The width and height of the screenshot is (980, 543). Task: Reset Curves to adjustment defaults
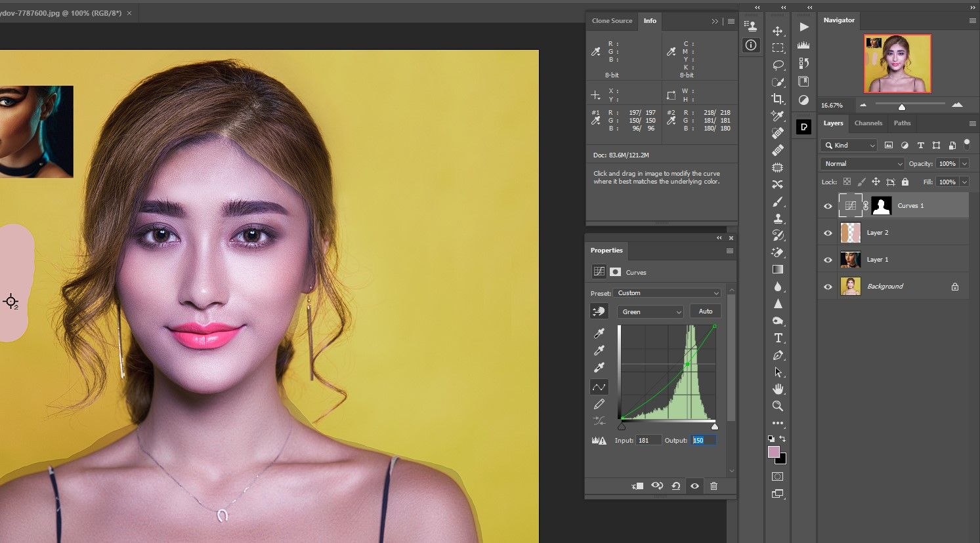[x=675, y=486]
